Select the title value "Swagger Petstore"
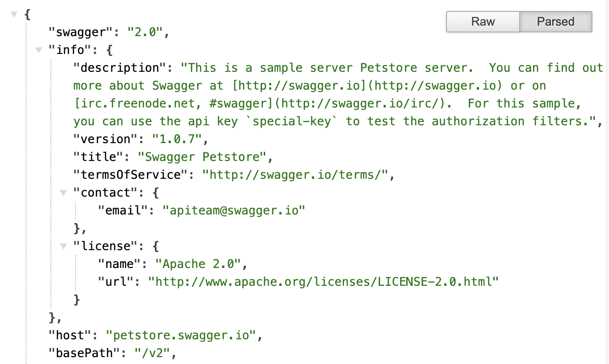Viewport: 609px width, 364px height. pos(204,157)
